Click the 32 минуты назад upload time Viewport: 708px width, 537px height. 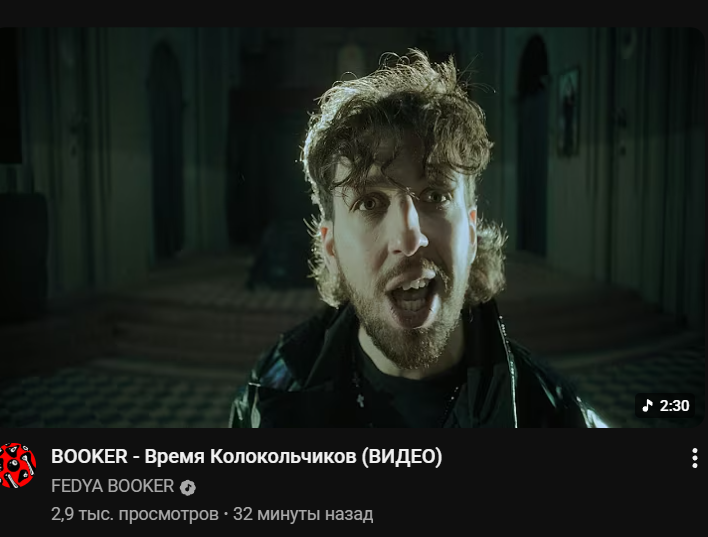click(x=303, y=514)
